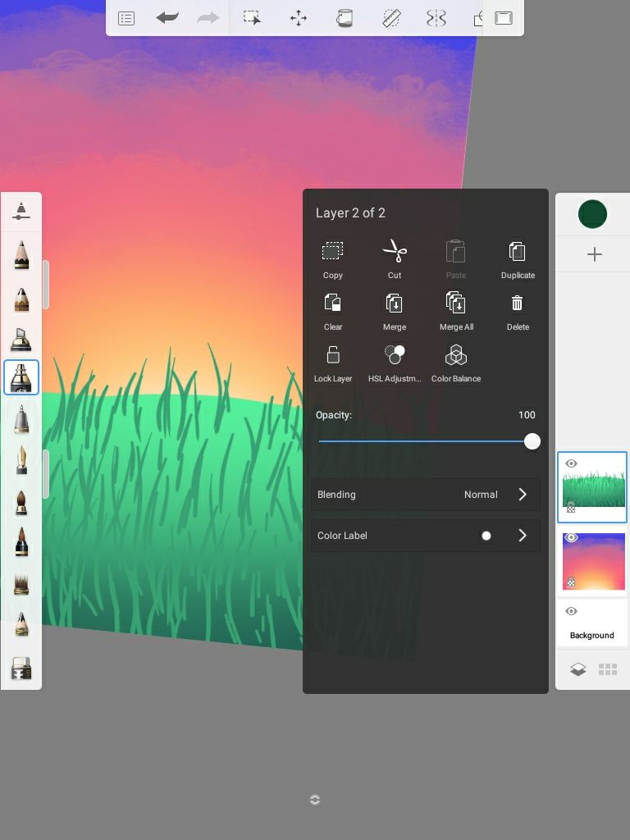
Task: Select the bottom colored pencil brush
Action: [x=21, y=623]
